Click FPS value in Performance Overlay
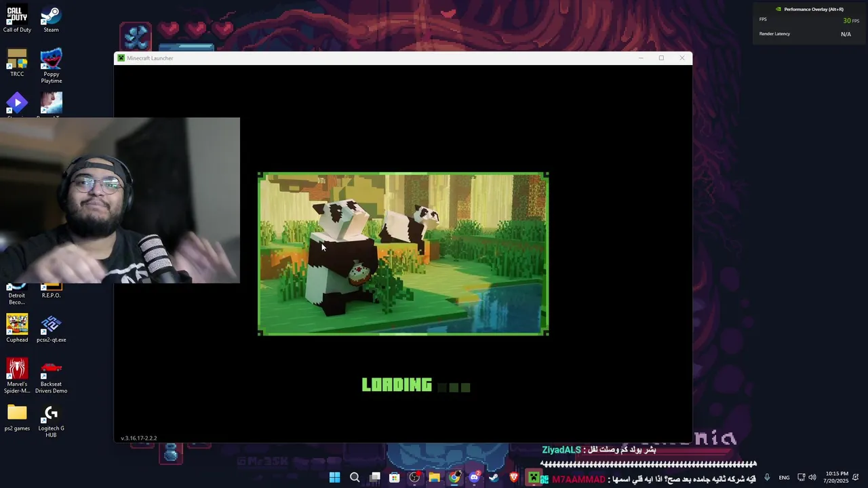The width and height of the screenshot is (868, 488). pos(850,21)
